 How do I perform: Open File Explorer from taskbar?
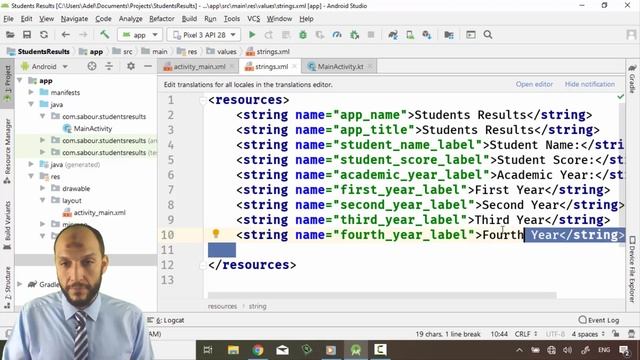(x=233, y=350)
